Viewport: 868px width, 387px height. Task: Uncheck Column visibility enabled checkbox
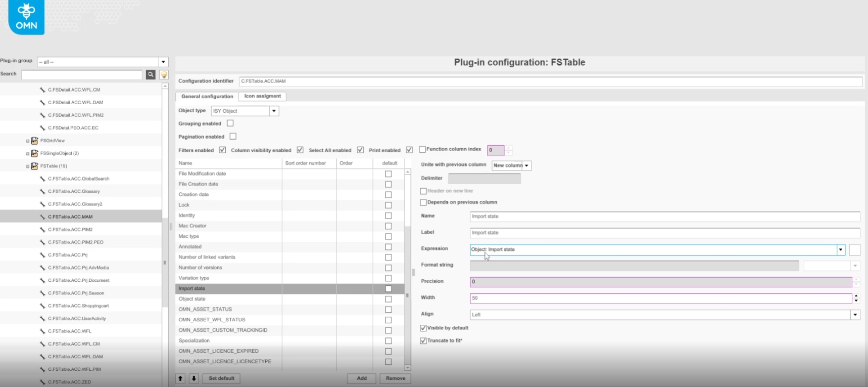coord(300,150)
